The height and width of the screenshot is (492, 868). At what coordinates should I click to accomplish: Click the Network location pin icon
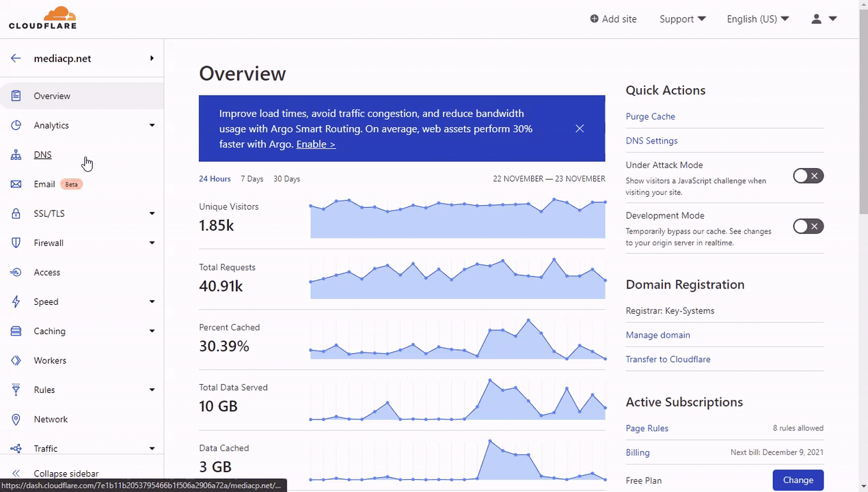click(16, 420)
